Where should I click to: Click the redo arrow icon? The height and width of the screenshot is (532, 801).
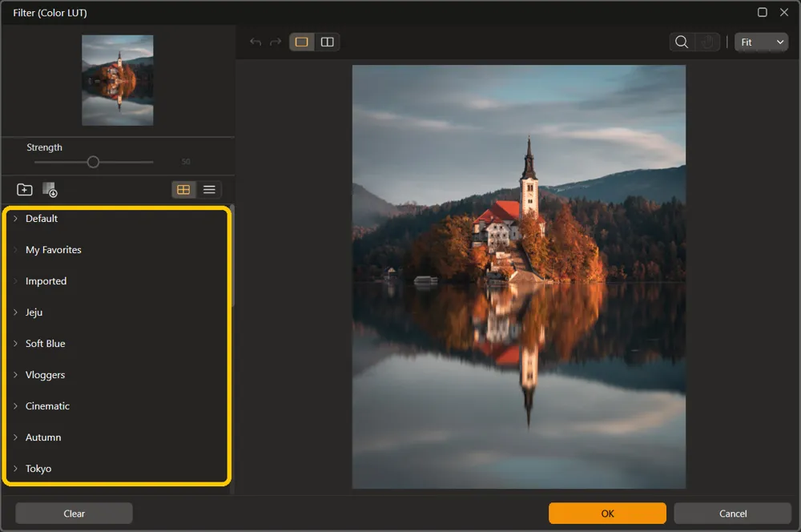(276, 42)
